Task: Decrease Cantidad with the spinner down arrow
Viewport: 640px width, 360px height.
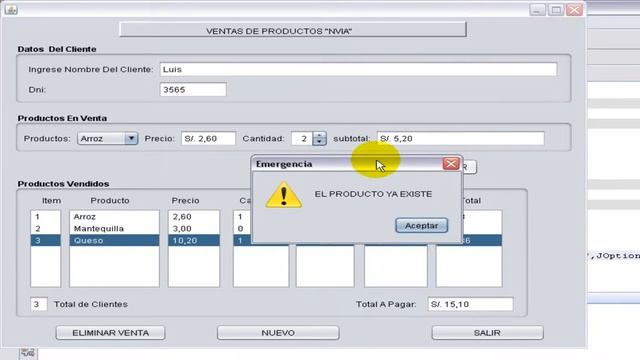Action: click(319, 142)
